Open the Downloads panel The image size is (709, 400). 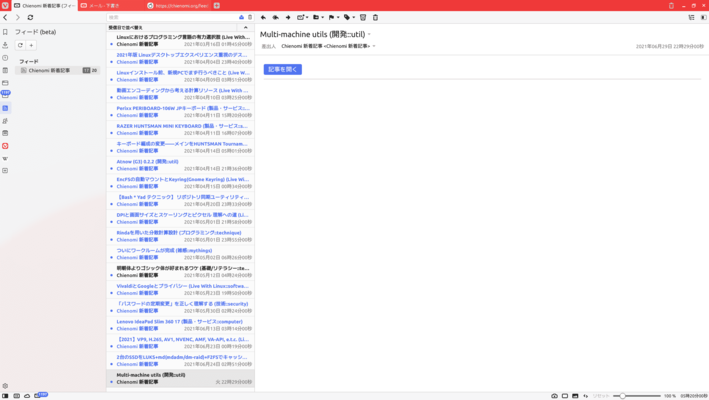5,45
